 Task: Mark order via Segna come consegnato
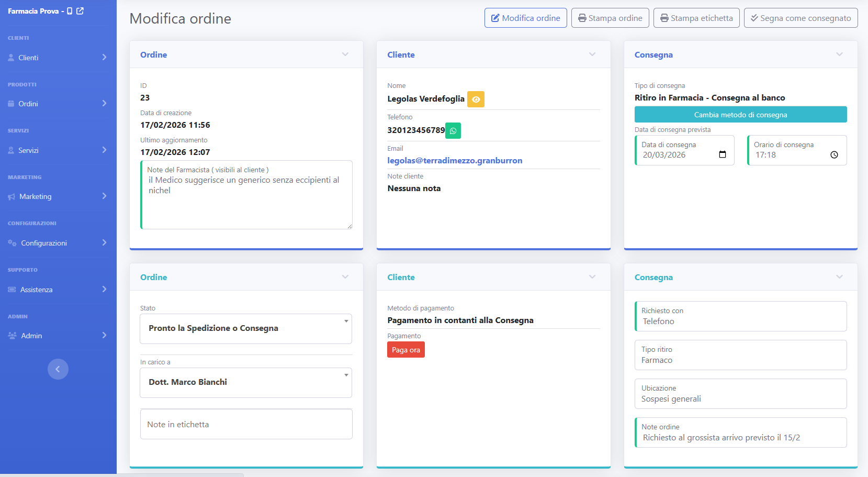click(x=801, y=18)
